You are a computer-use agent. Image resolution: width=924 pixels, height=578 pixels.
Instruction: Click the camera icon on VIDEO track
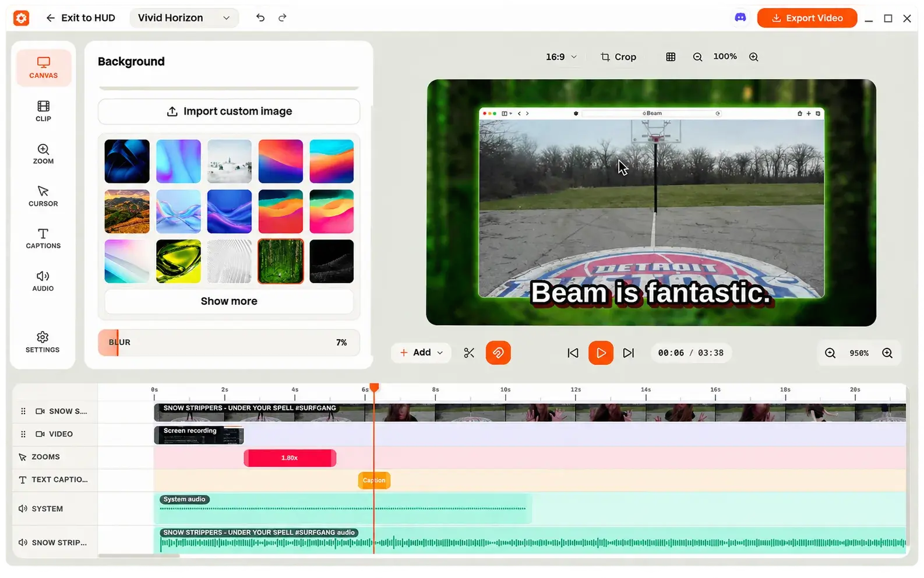tap(40, 434)
